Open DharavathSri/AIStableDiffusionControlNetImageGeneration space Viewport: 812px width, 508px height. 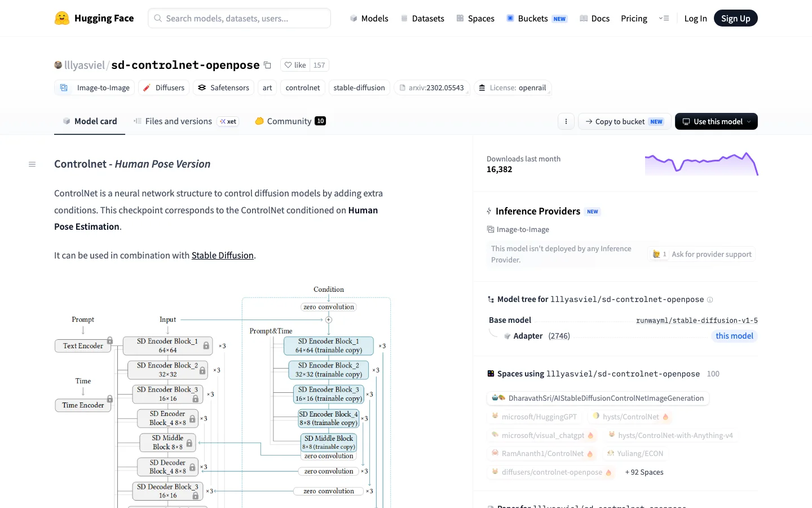click(x=598, y=398)
